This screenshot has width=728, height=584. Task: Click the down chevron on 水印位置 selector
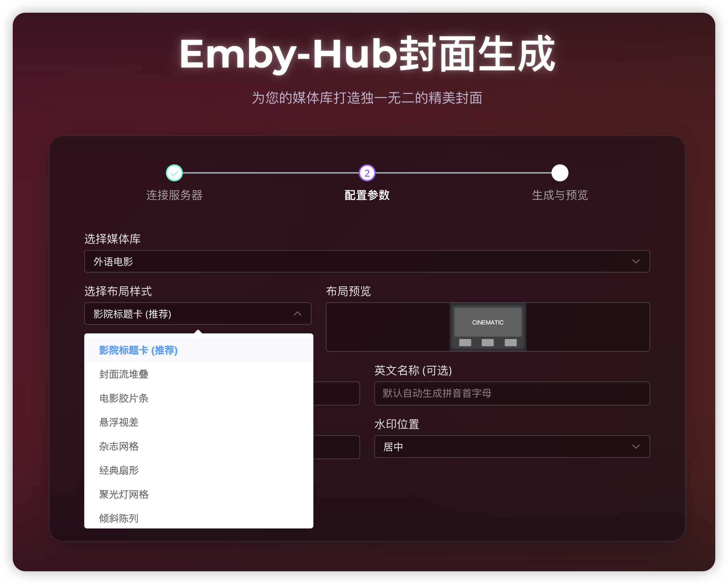636,446
